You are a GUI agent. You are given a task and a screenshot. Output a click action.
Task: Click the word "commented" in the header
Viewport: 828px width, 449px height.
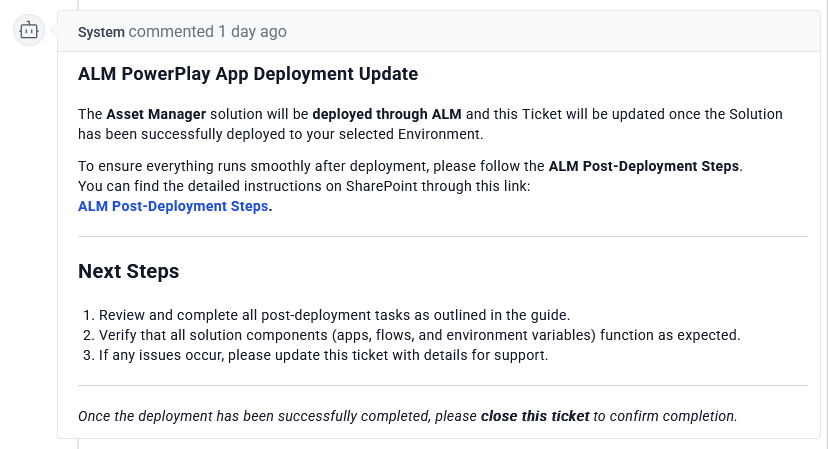click(171, 32)
